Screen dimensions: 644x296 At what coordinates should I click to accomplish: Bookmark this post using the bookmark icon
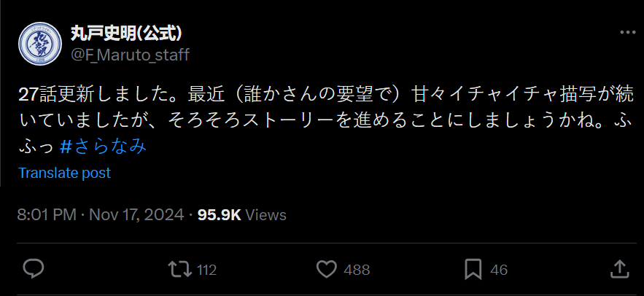[473, 270]
